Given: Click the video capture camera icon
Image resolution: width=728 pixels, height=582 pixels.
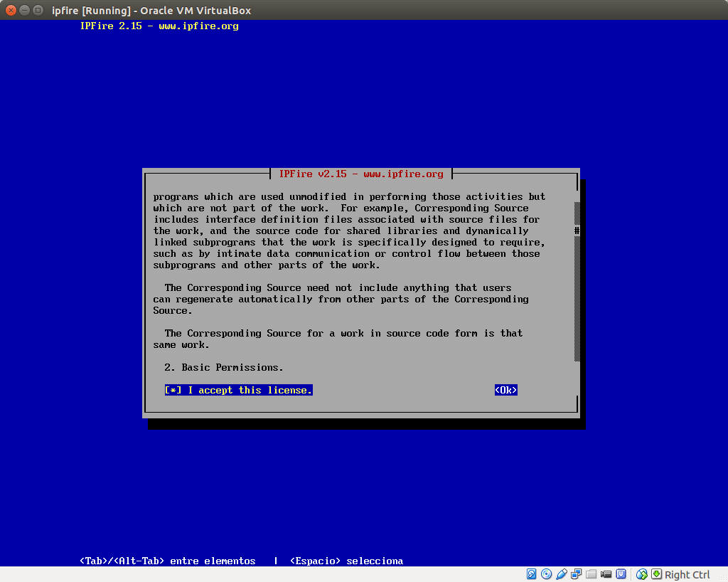Looking at the screenshot, I should point(606,574).
